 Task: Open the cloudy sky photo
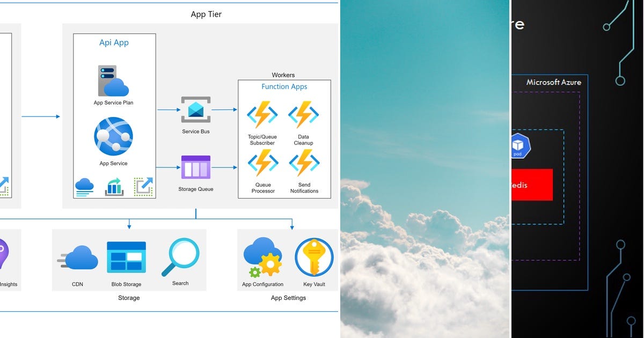[x=425, y=169]
